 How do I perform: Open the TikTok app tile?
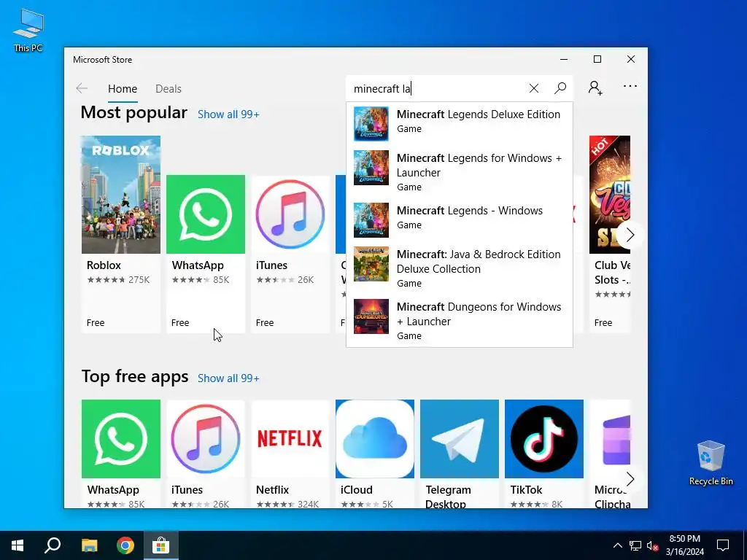tap(544, 452)
